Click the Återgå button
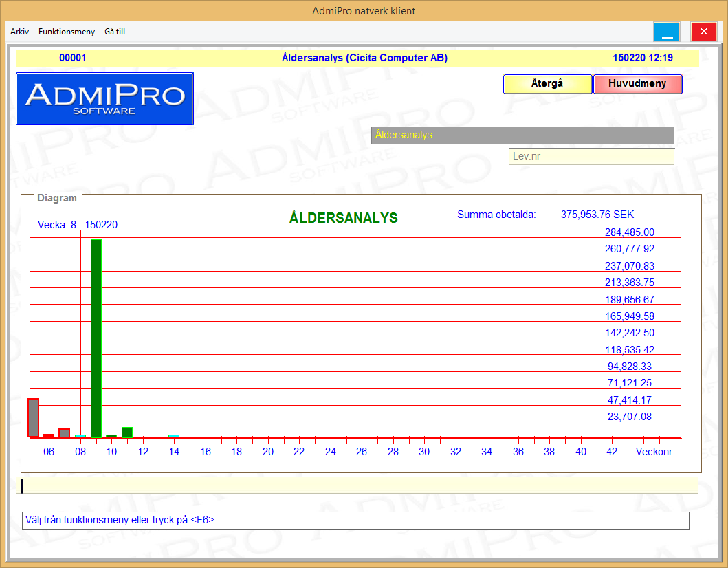The width and height of the screenshot is (728, 568). (x=547, y=84)
